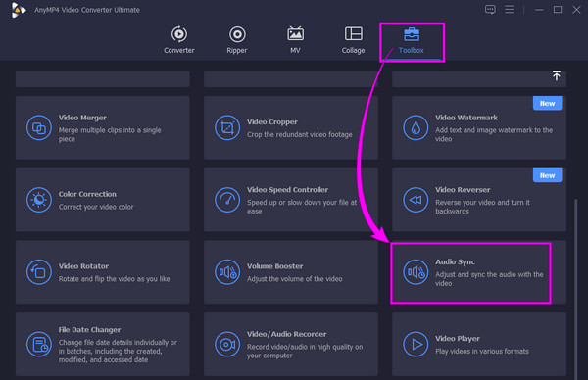Click 'Record video/audio in high quality' description
Screen dimensions: 588x380
pyautogui.click(x=305, y=352)
